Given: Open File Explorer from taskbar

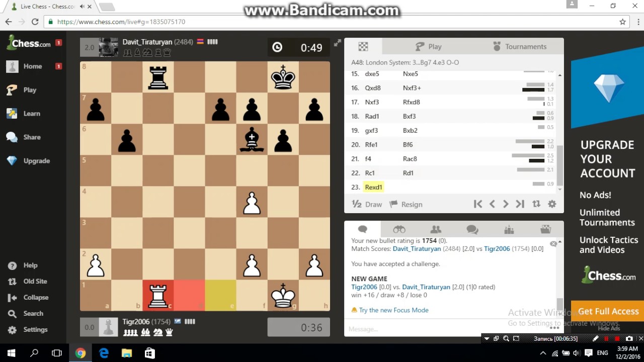Looking at the screenshot, I should 126,353.
